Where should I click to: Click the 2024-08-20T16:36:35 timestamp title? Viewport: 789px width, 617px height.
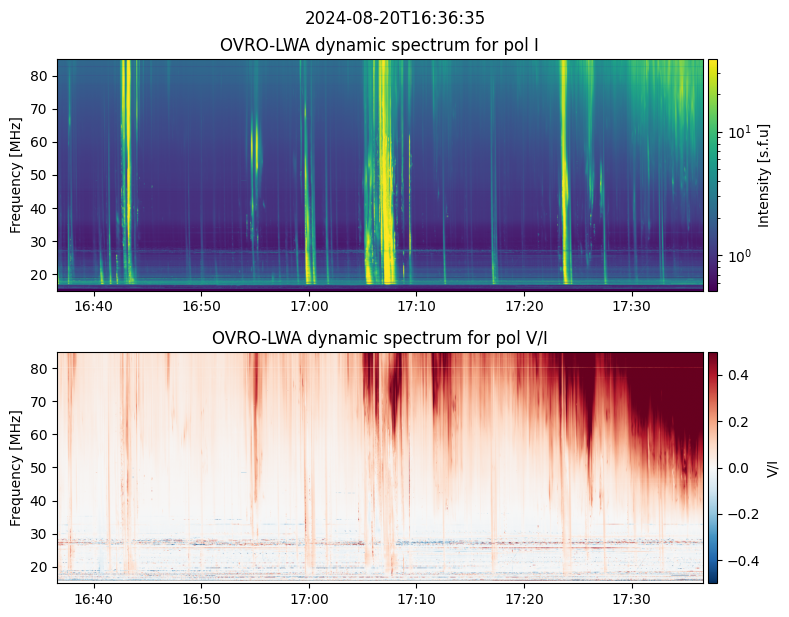(x=394, y=18)
